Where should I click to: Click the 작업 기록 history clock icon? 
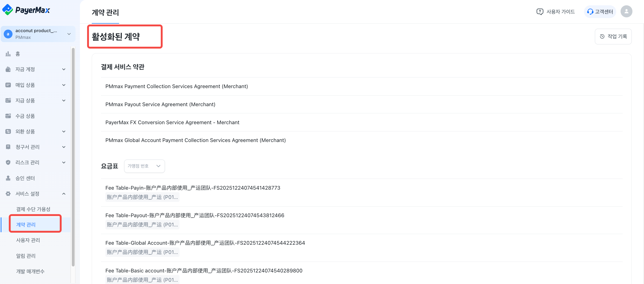[602, 37]
